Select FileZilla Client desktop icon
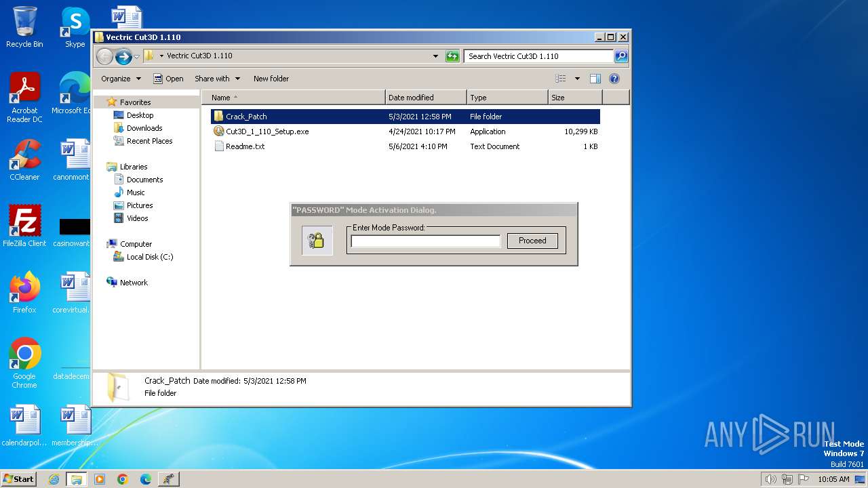The width and height of the screenshot is (868, 488). click(x=24, y=226)
